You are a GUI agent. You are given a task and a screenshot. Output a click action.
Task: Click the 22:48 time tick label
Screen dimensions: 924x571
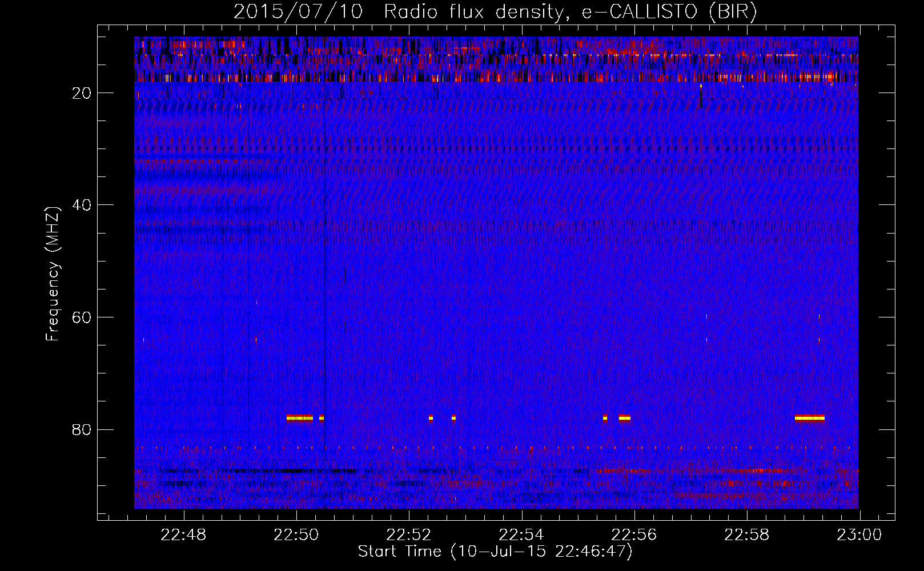183,535
